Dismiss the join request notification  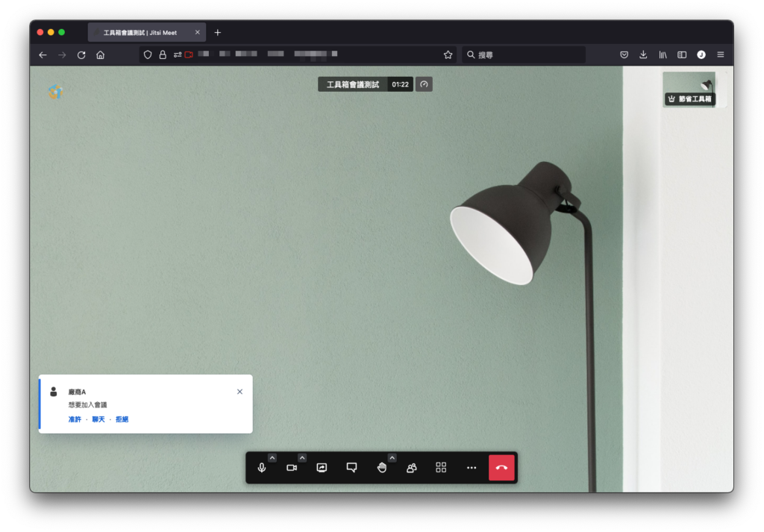pyautogui.click(x=239, y=392)
